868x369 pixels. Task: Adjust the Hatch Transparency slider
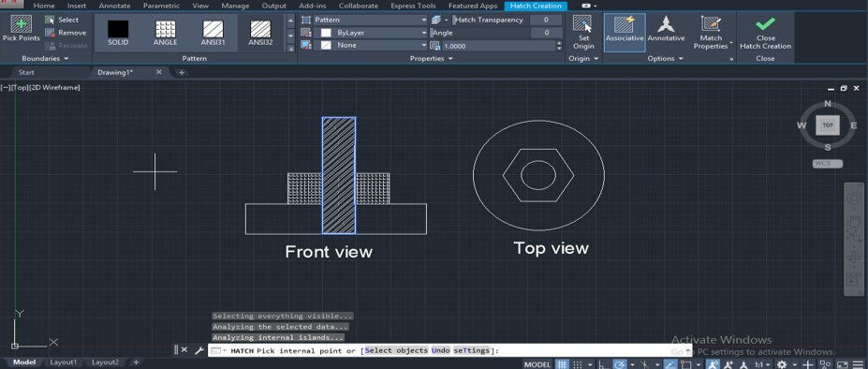pyautogui.click(x=490, y=20)
